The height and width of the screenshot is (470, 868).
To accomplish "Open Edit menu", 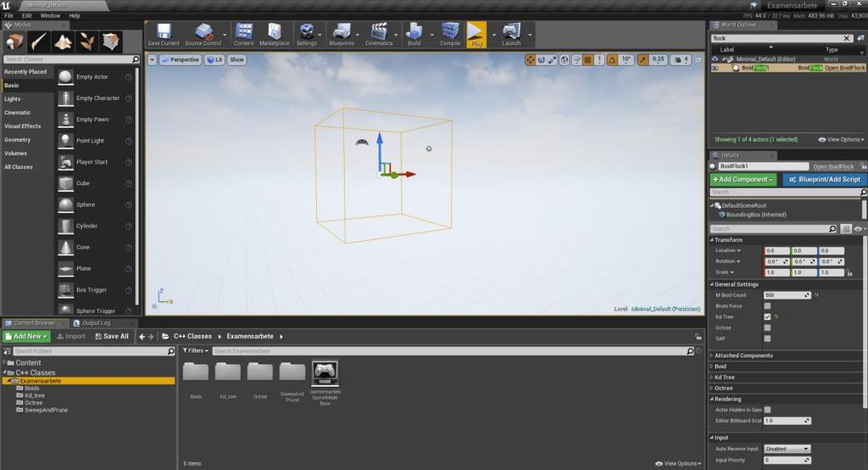I will click(x=26, y=15).
